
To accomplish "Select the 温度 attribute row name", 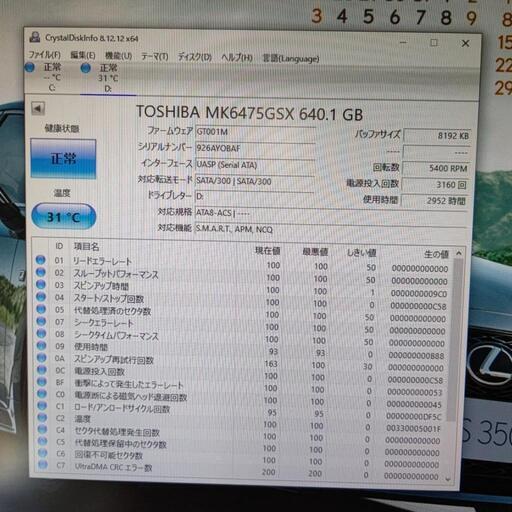I will [82, 419].
